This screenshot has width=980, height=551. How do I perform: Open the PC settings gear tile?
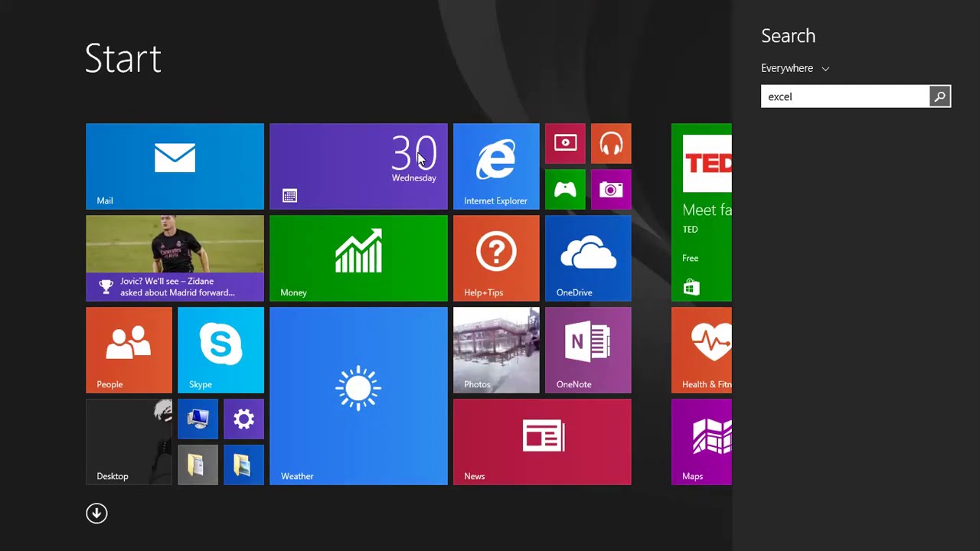tap(243, 419)
